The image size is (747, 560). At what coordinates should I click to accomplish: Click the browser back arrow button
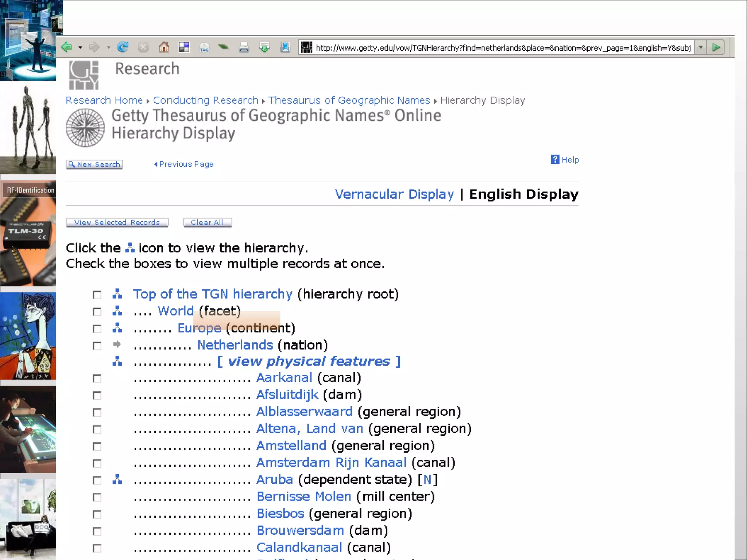(66, 47)
